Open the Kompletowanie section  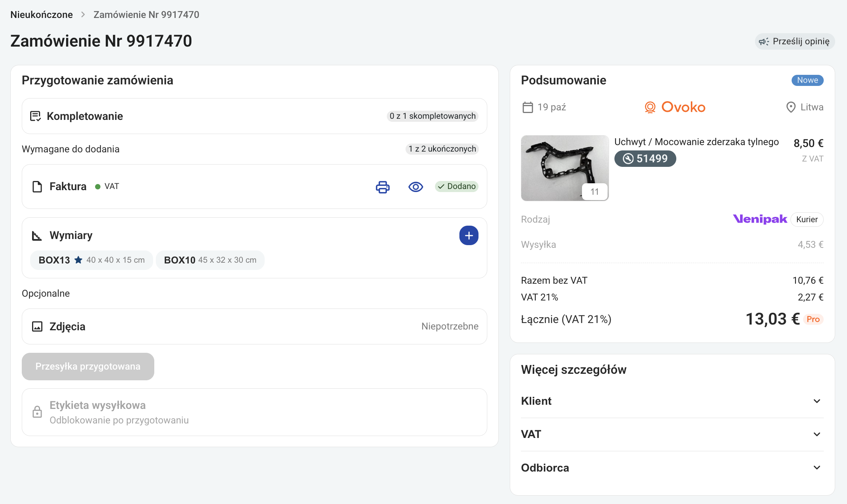coord(254,116)
